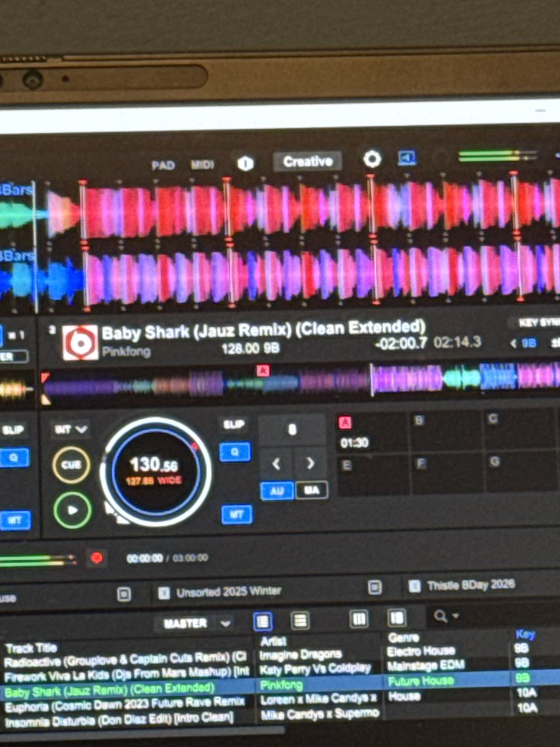Image resolution: width=560 pixels, height=747 pixels.
Task: Double the loop with right arrow
Action: click(310, 463)
